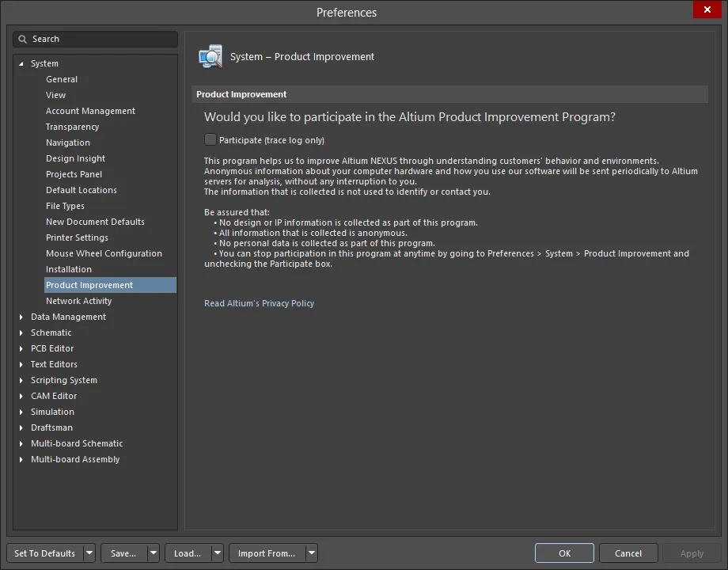The height and width of the screenshot is (570, 728).
Task: Click the Cancel button
Action: coord(628,553)
